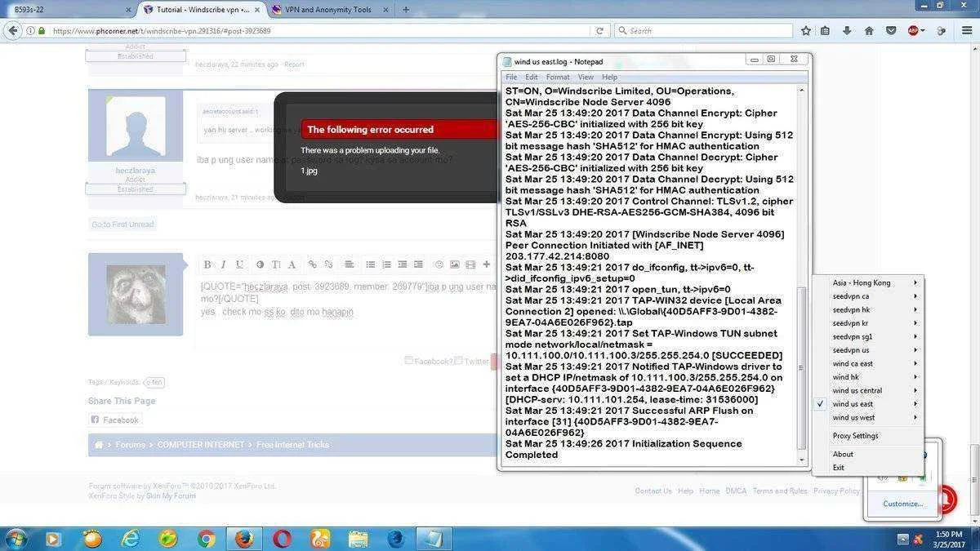Expand seedvpn ca submenu
The height and width of the screenshot is (551, 980).
tap(867, 296)
